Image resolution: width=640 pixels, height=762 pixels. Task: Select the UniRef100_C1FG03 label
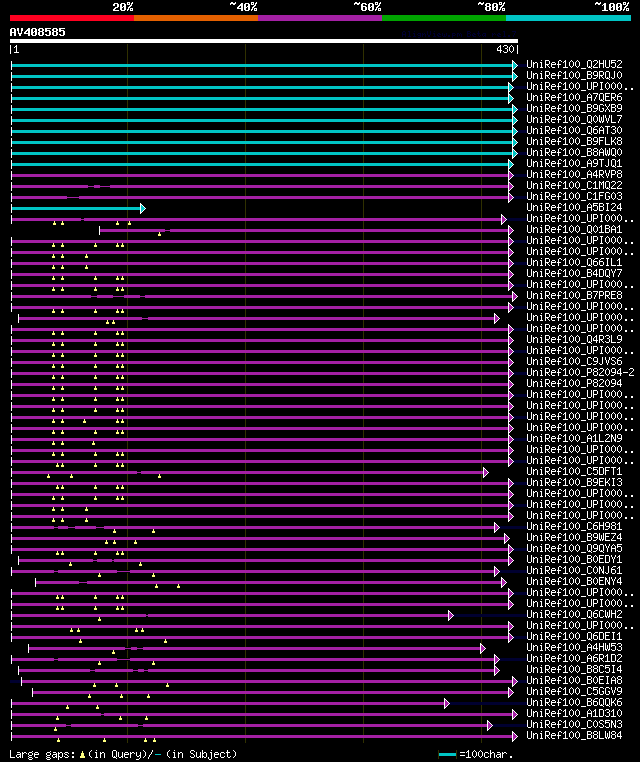[574, 197]
